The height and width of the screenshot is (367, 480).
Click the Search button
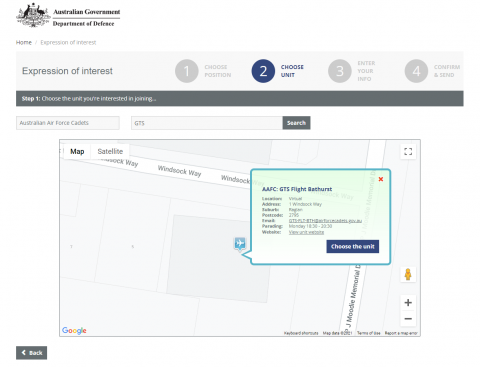[296, 123]
